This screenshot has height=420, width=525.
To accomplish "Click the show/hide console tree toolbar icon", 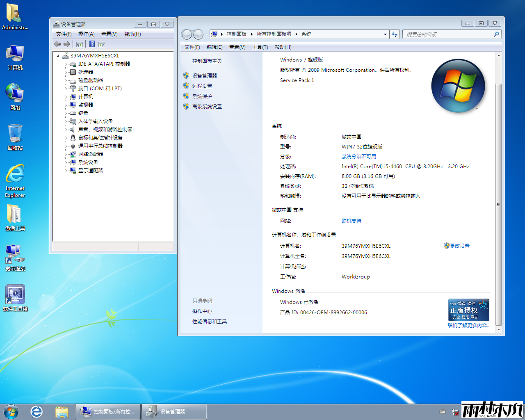I will [80, 44].
